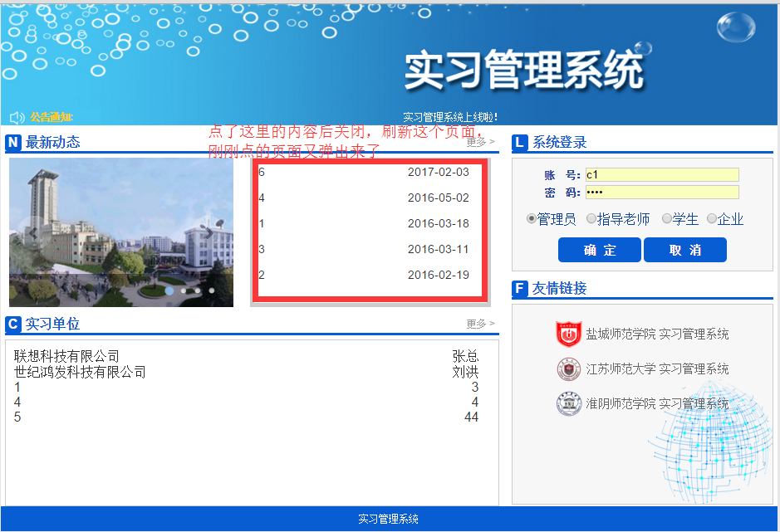This screenshot has height=532, width=780.
Task: Click the 取消 button
Action: pos(685,250)
